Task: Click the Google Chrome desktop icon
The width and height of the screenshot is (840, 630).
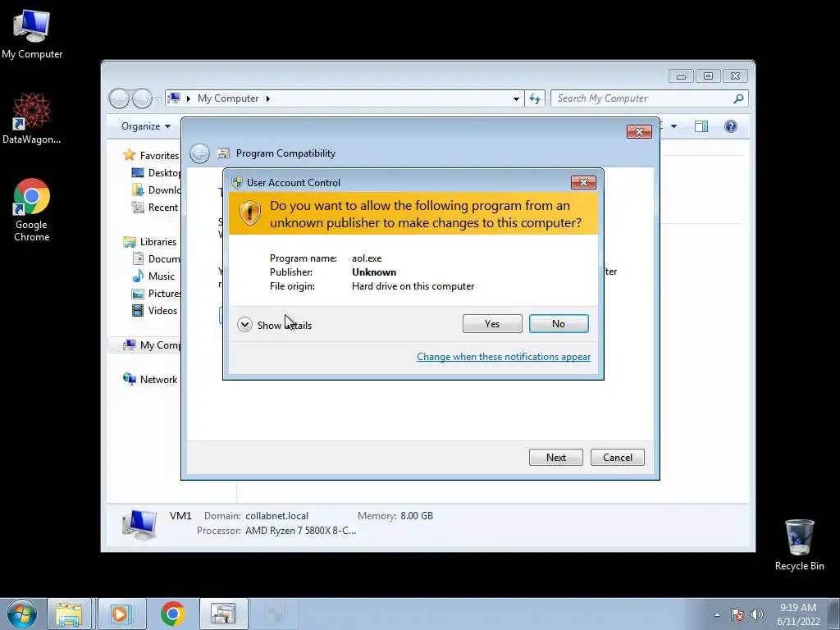Action: 32,210
